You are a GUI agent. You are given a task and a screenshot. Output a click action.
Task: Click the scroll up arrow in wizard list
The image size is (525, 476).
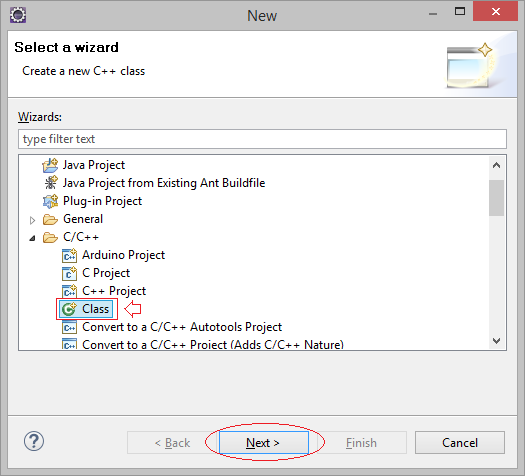pyautogui.click(x=497, y=165)
